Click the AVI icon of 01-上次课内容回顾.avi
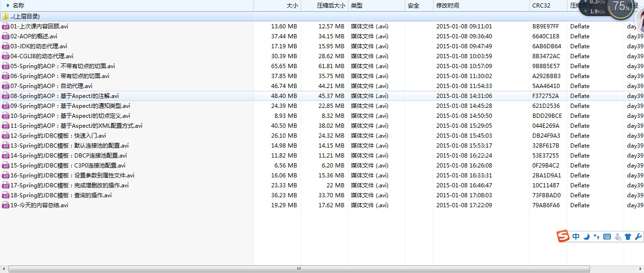 click(6, 26)
